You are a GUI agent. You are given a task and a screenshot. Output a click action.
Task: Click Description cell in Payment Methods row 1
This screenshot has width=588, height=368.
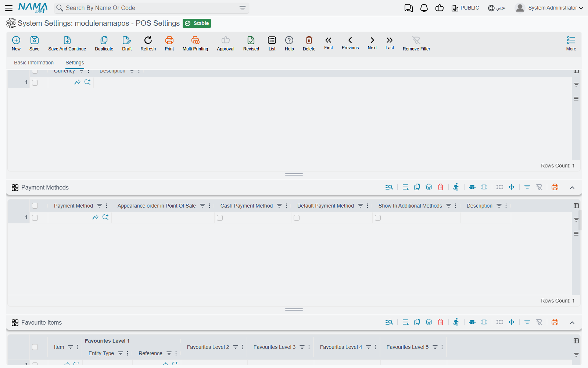click(x=485, y=218)
